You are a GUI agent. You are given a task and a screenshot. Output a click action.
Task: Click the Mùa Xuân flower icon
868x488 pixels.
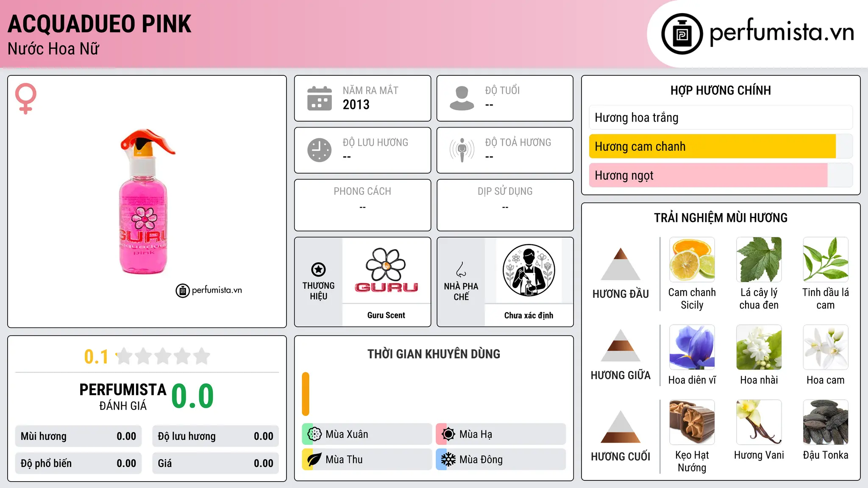(x=314, y=434)
